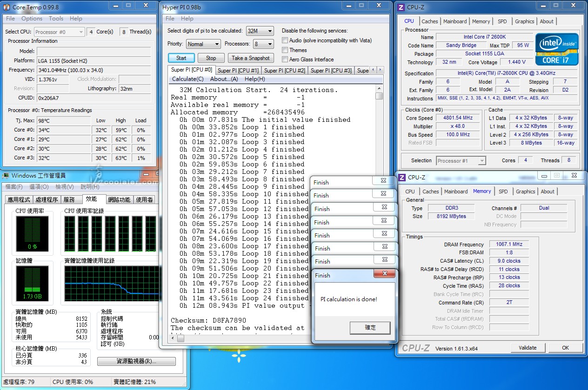Switch Task Manager to 處理程序 tab

point(47,199)
